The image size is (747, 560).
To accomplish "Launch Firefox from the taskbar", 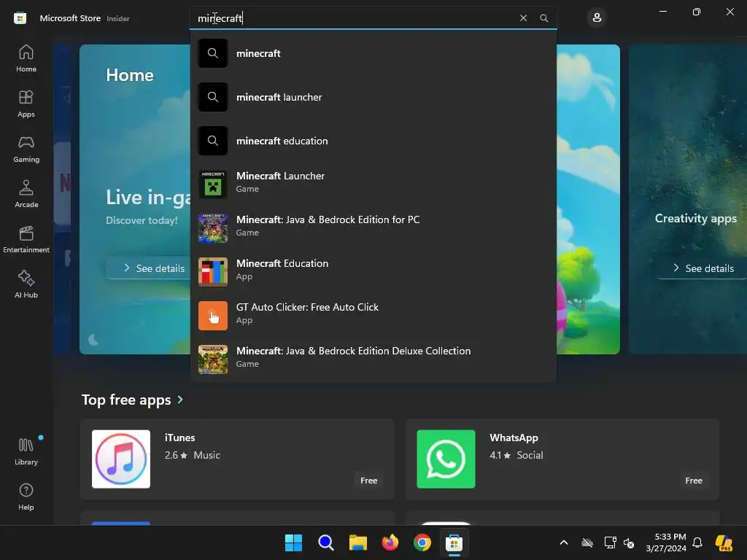I will pyautogui.click(x=390, y=542).
